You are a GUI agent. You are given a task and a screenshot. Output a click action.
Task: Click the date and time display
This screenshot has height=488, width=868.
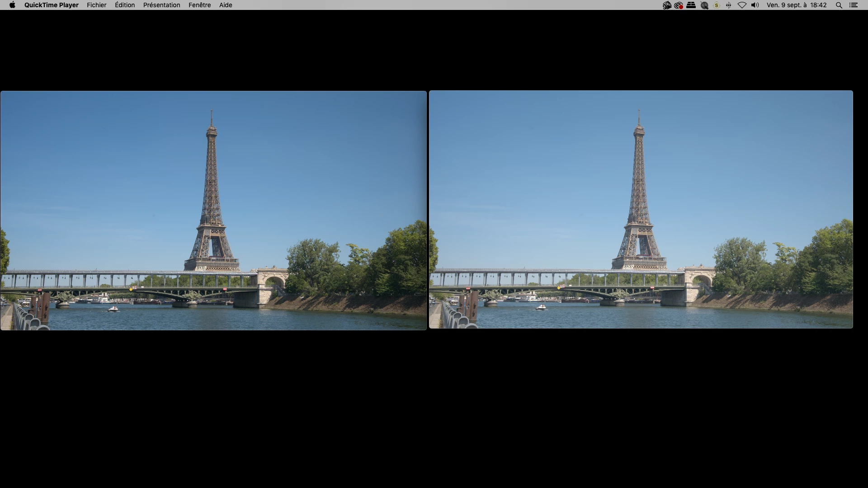click(x=797, y=5)
